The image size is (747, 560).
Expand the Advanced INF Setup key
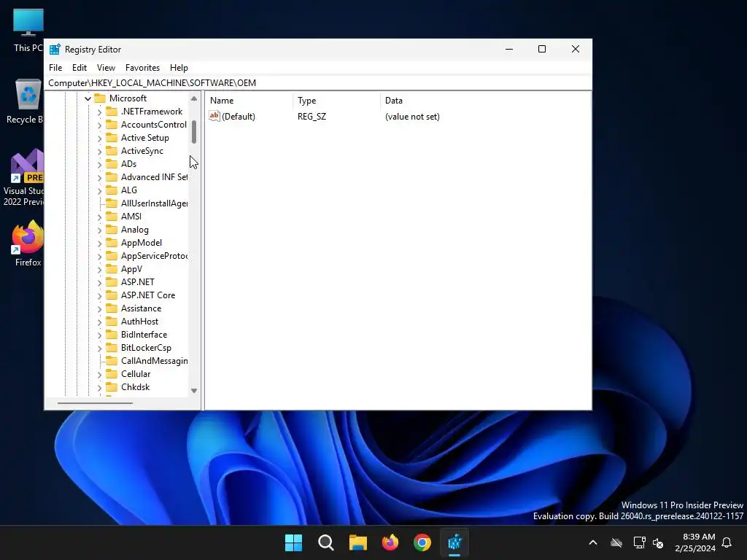[99, 177]
